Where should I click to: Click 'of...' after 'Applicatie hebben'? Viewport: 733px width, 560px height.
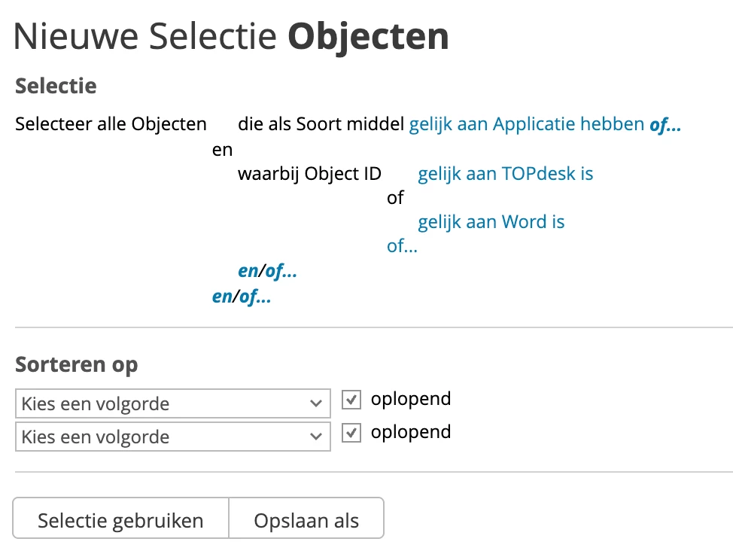click(x=665, y=125)
